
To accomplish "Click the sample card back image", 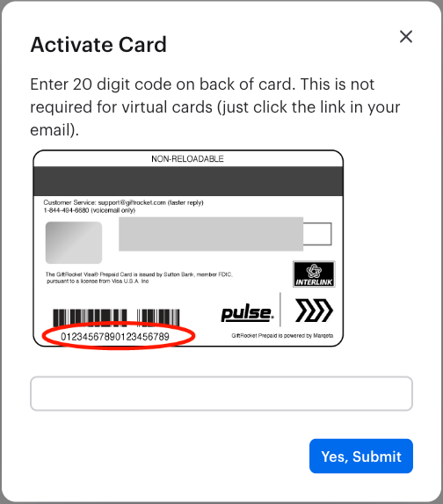I will click(188, 248).
